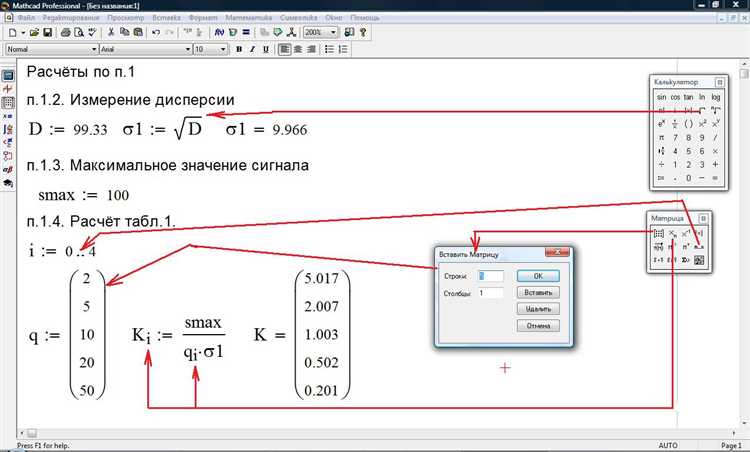Click the insert matrix icon in the Матрица palette
Image resolution: width=750 pixels, height=452 pixels.
pyautogui.click(x=659, y=233)
